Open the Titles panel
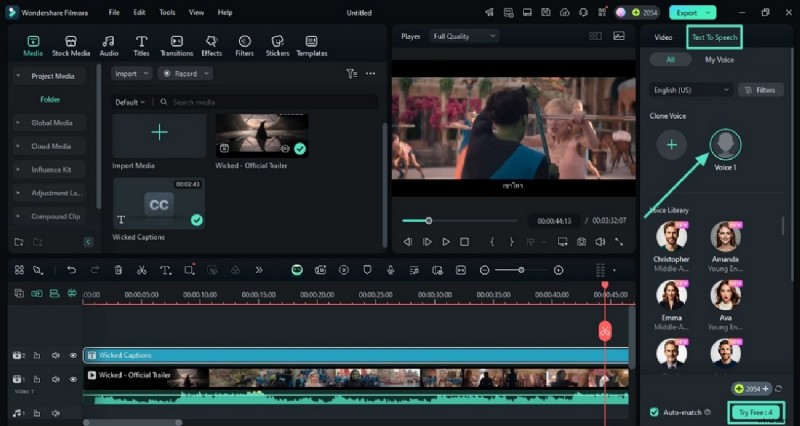This screenshot has height=426, width=800. [x=141, y=45]
